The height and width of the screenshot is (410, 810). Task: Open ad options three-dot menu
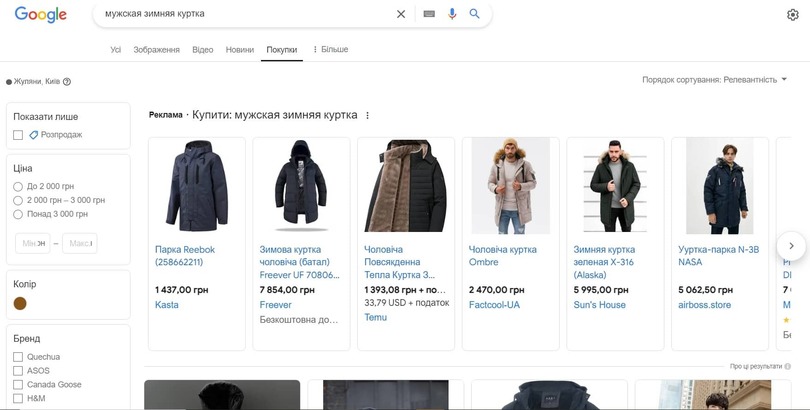(367, 116)
